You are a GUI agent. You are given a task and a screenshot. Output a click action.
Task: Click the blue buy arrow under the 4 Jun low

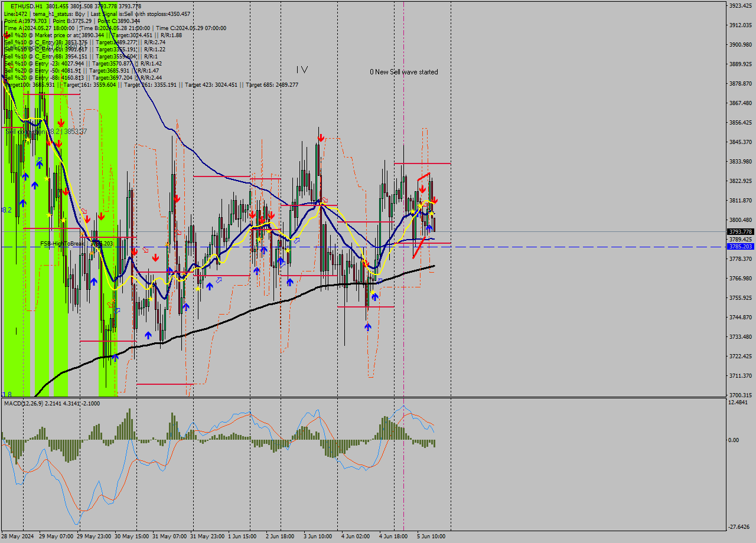pyautogui.click(x=367, y=326)
